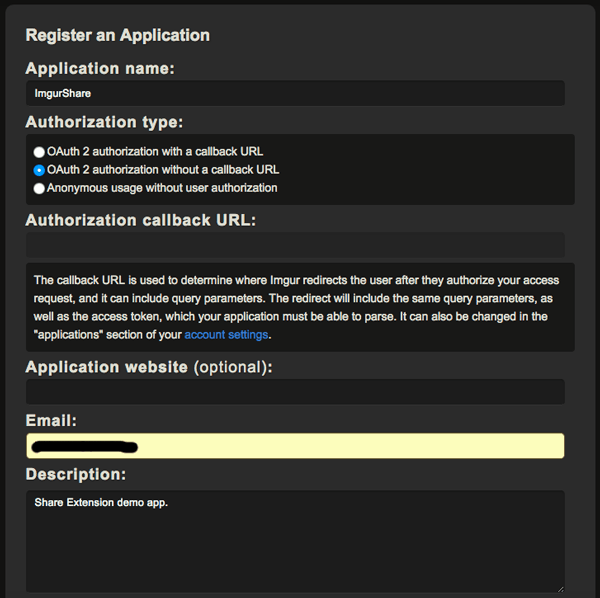Click the Application website input field
Screen dimensions: 600x598
(295, 392)
